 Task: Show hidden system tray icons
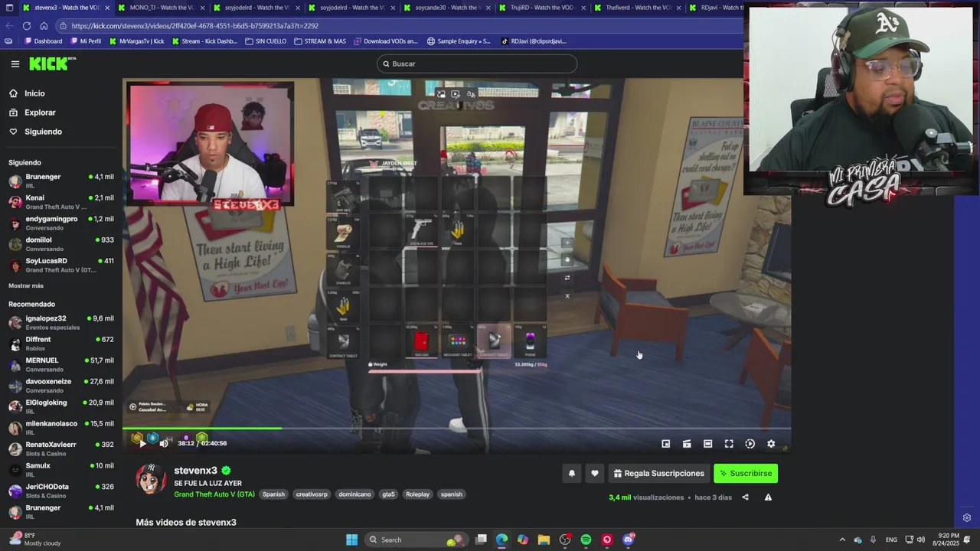(x=842, y=540)
